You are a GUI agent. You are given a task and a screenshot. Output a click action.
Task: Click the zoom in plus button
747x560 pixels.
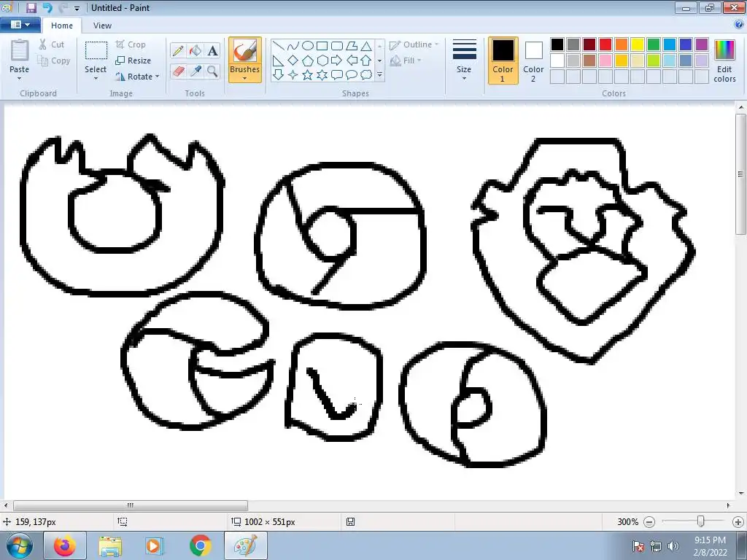tap(738, 522)
